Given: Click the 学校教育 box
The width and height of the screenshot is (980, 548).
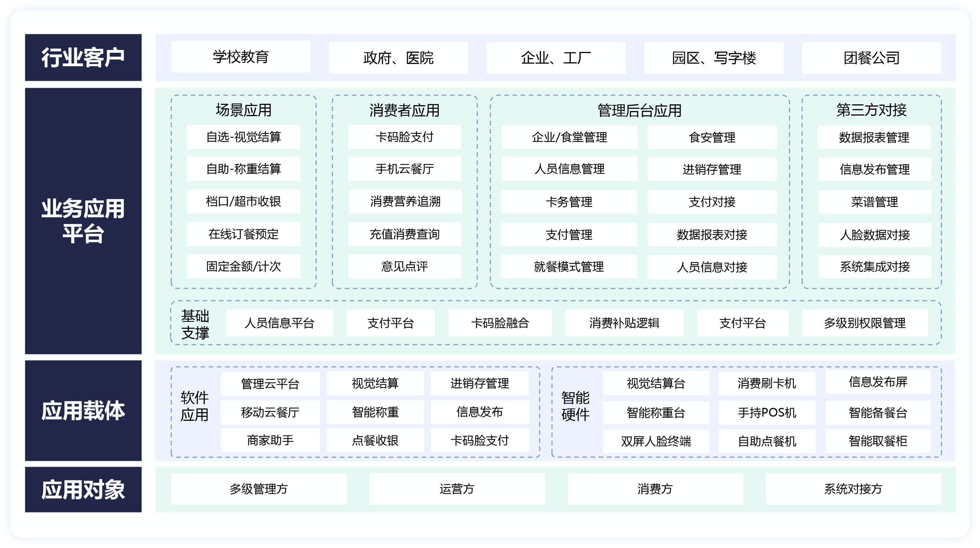Looking at the screenshot, I should tap(241, 58).
